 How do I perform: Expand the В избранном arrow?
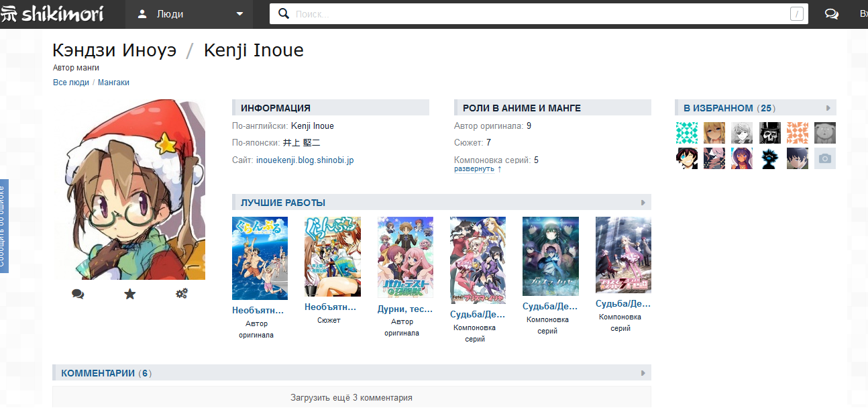828,108
